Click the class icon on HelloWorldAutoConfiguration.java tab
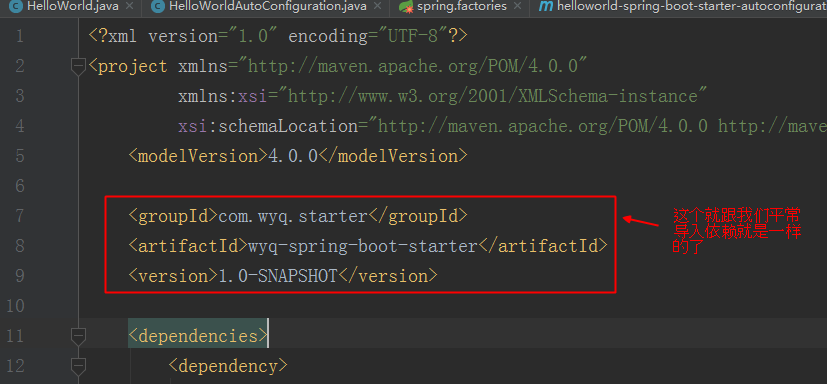The width and height of the screenshot is (827, 384). pyautogui.click(x=157, y=6)
